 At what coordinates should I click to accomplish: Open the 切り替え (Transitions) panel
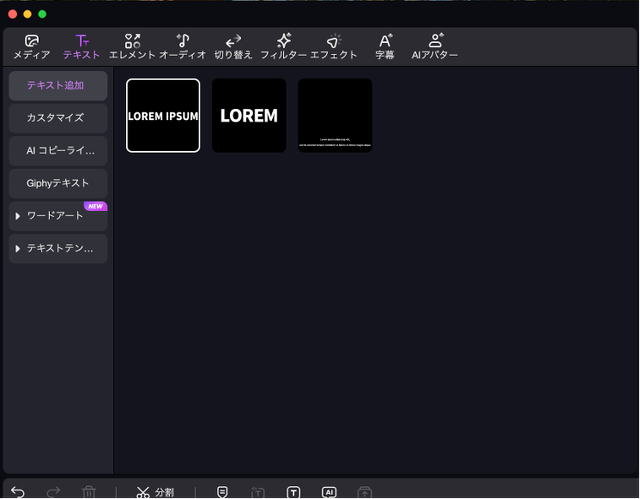(x=233, y=46)
